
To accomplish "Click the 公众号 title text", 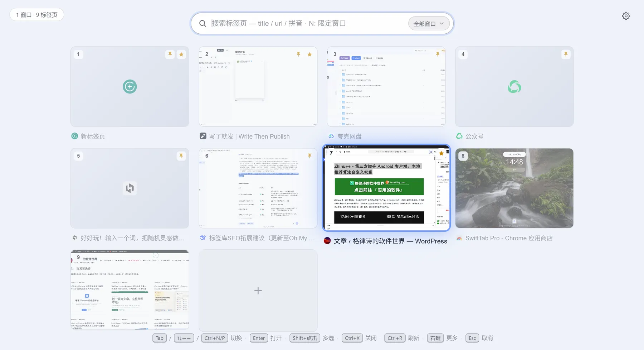I will 474,136.
